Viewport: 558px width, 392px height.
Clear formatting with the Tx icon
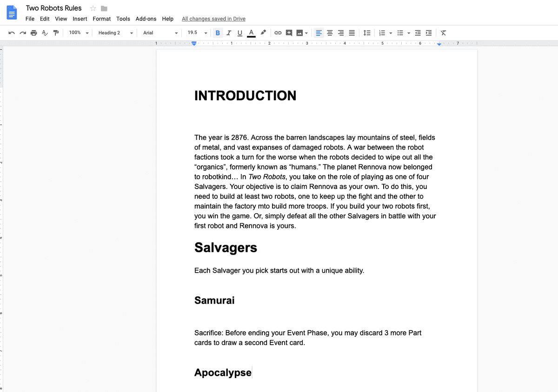pyautogui.click(x=444, y=33)
